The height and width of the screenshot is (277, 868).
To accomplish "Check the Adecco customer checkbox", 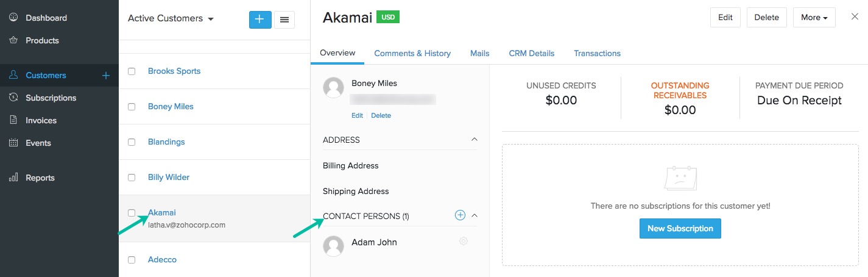I will pos(132,260).
